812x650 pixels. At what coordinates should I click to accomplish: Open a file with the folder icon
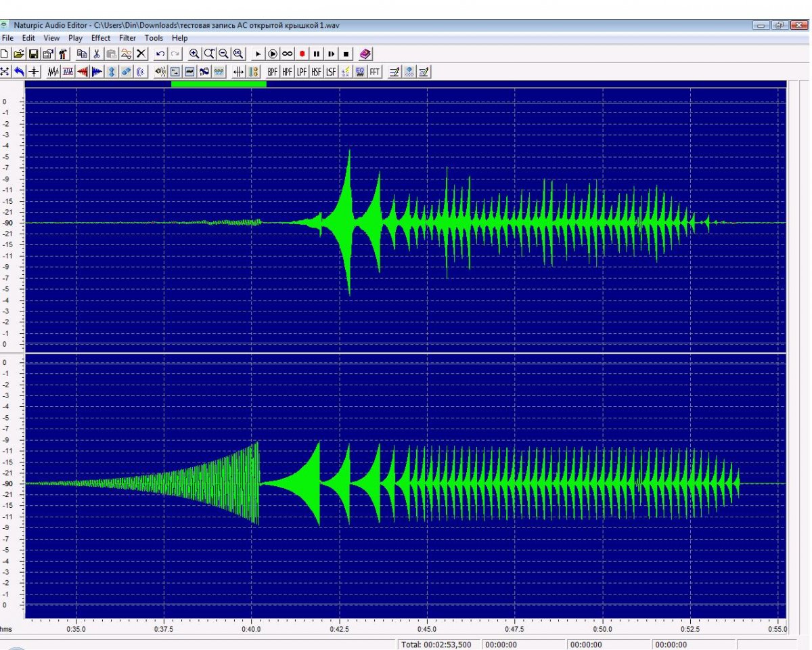point(18,53)
